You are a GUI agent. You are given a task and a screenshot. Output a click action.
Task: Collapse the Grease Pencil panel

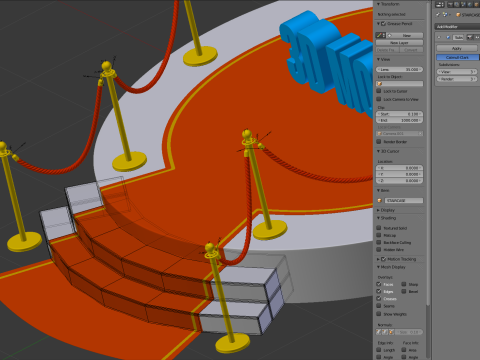click(x=379, y=24)
